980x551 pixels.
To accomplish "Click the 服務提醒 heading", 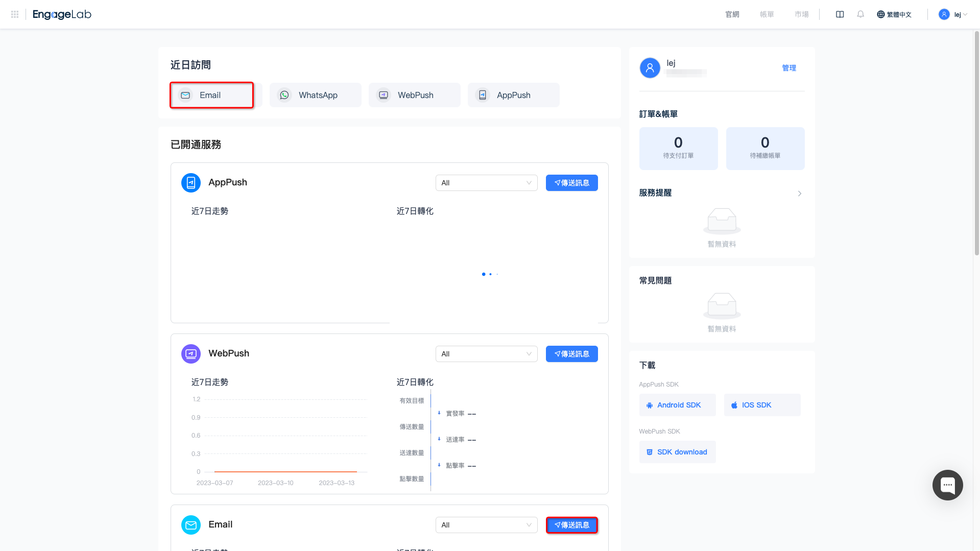I will point(655,193).
